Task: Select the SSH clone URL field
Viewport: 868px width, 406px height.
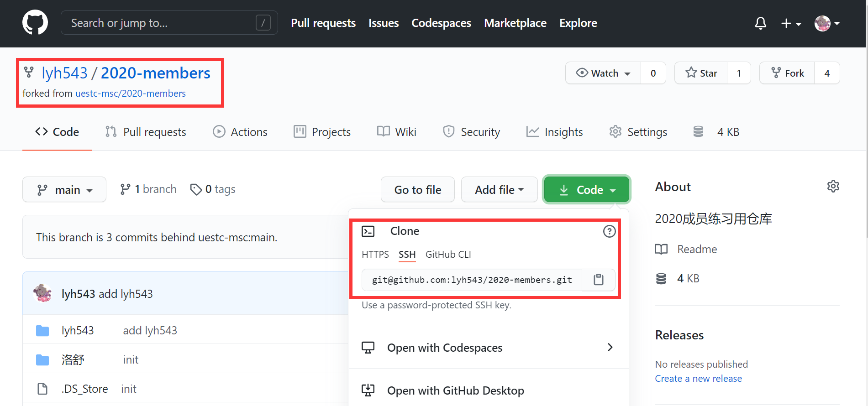Action: [x=472, y=280]
